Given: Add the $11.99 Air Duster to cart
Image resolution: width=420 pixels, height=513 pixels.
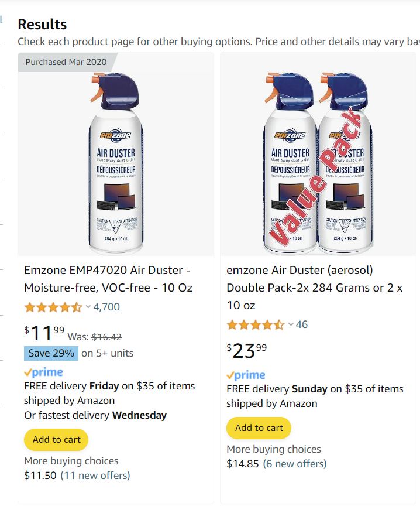Looking at the screenshot, I should coord(56,440).
